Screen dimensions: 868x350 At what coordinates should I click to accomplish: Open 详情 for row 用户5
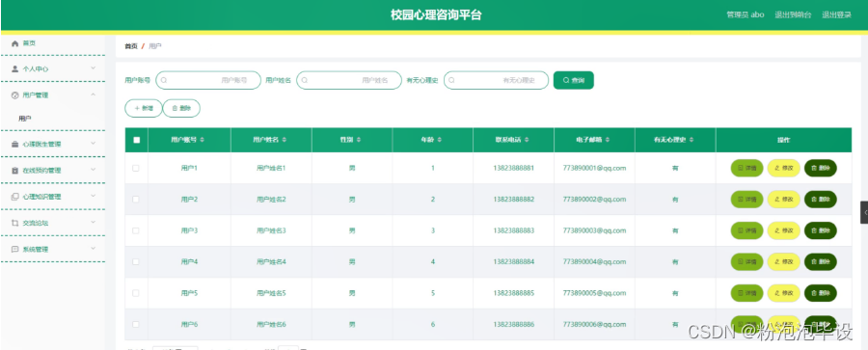pyautogui.click(x=746, y=293)
